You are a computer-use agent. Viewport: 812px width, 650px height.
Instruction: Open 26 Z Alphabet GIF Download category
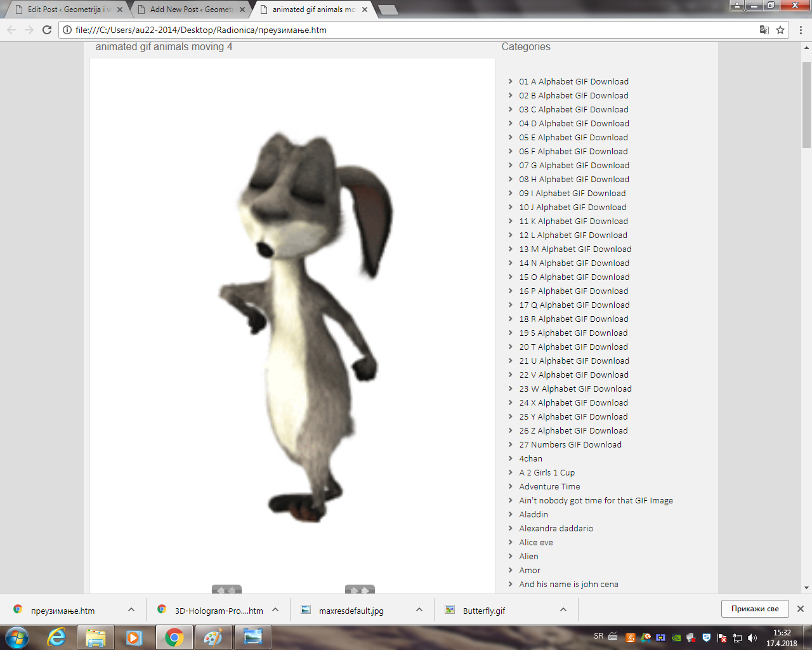point(573,430)
